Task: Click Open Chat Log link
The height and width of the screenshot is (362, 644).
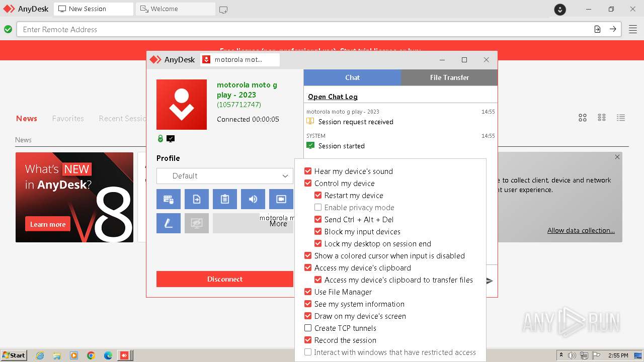Action: coord(333,97)
